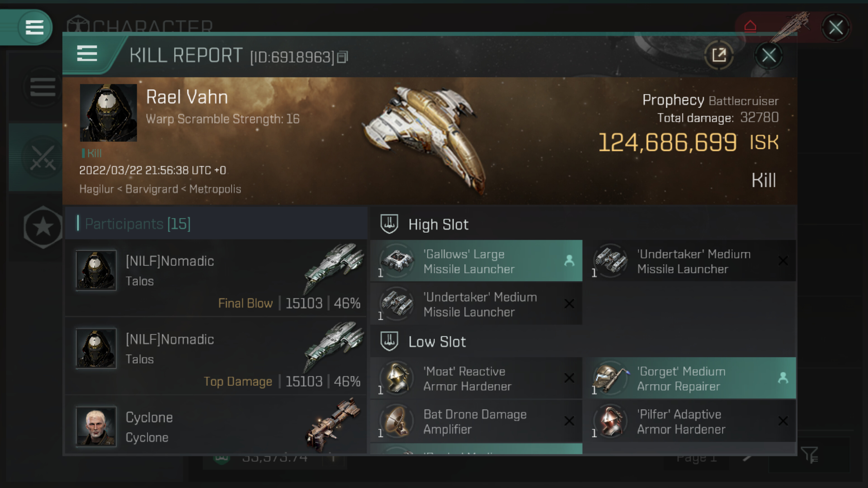Click the filter icon at bottom right

pos(809,455)
